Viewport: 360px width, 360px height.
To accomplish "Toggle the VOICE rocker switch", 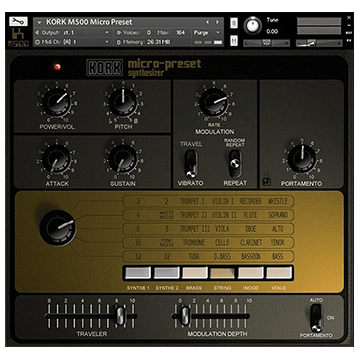I will click(x=279, y=272).
